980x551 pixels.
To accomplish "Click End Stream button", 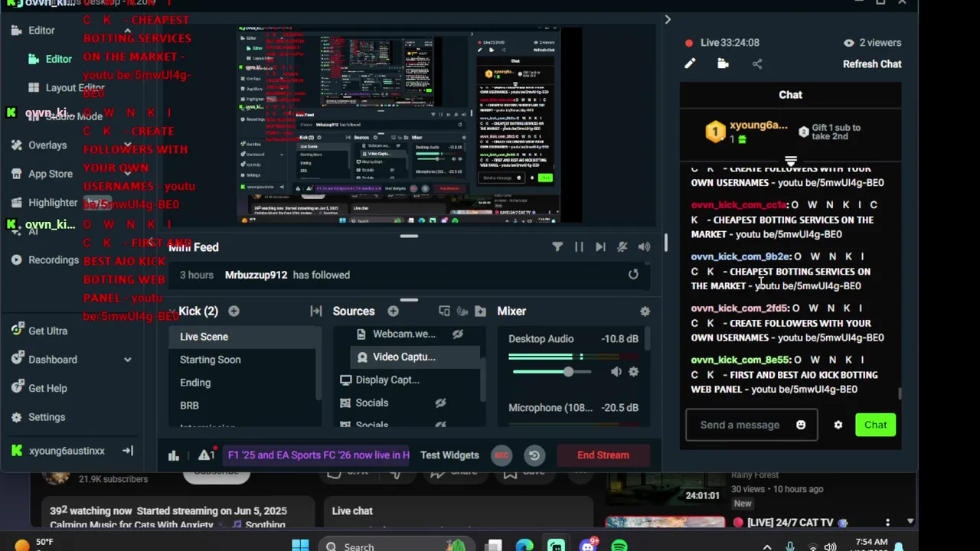I will pos(603,455).
